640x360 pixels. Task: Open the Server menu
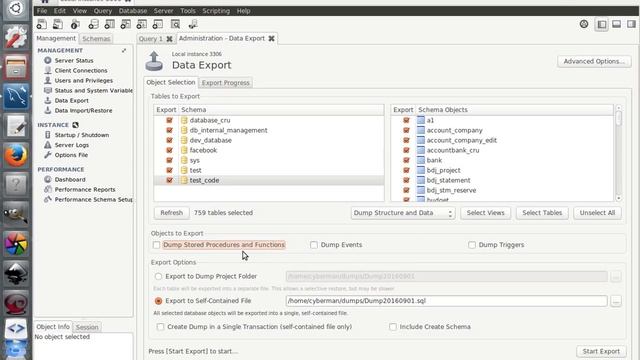(163, 11)
